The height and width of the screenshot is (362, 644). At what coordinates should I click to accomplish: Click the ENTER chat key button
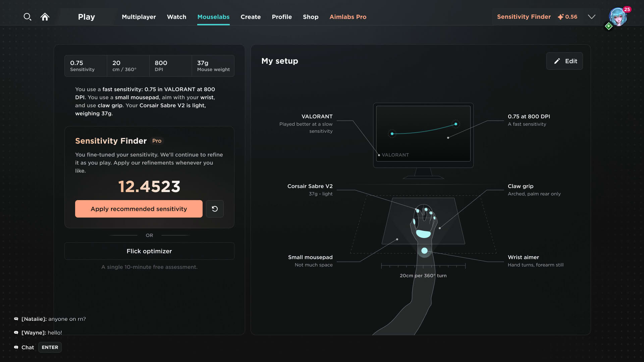pyautogui.click(x=50, y=347)
